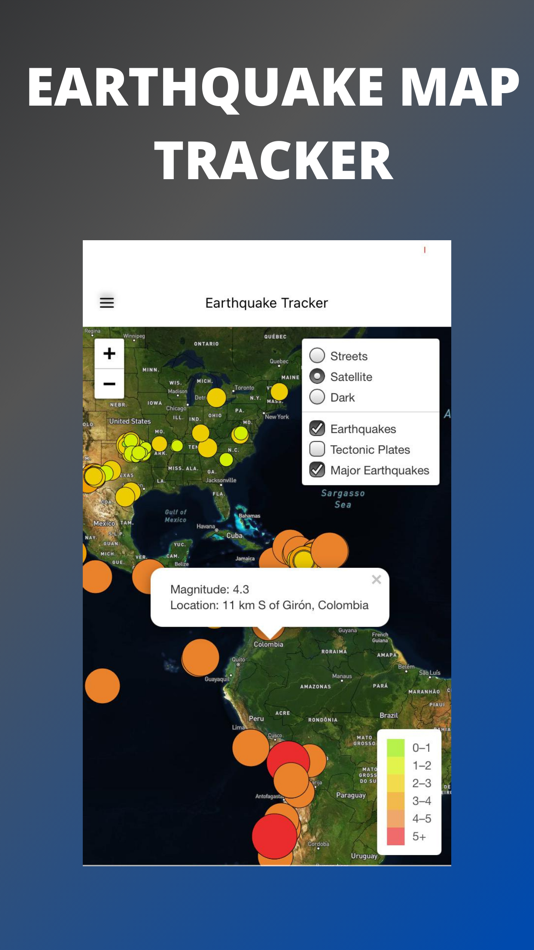Click the 3–4 legend color swatch
The image size is (534, 950).
[x=395, y=801]
